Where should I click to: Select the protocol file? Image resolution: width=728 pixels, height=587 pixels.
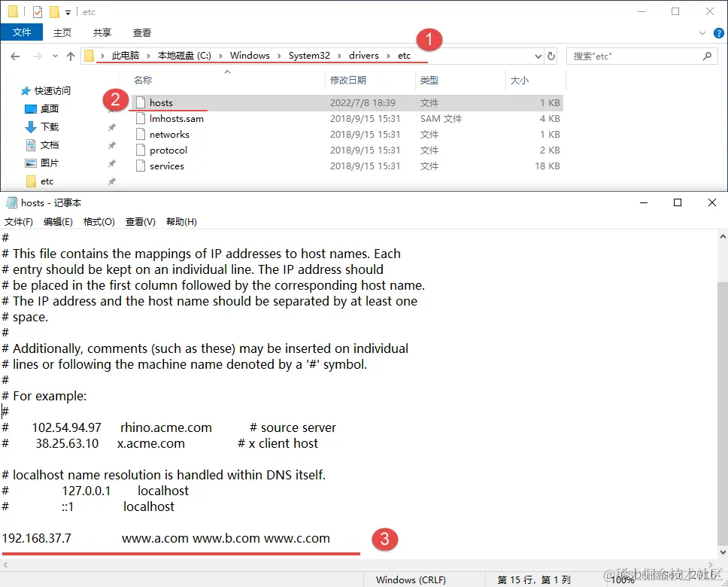click(347, 150)
